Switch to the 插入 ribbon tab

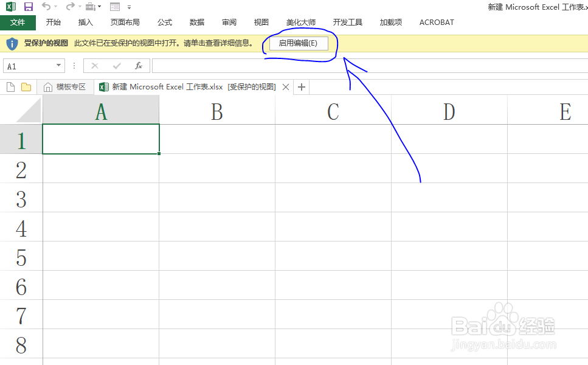click(86, 23)
